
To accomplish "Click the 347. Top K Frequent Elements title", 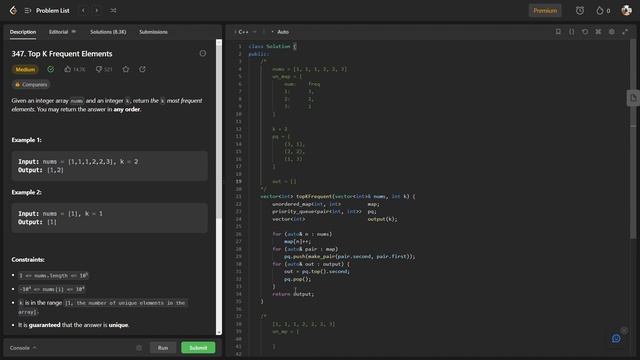I will click(x=62, y=54).
